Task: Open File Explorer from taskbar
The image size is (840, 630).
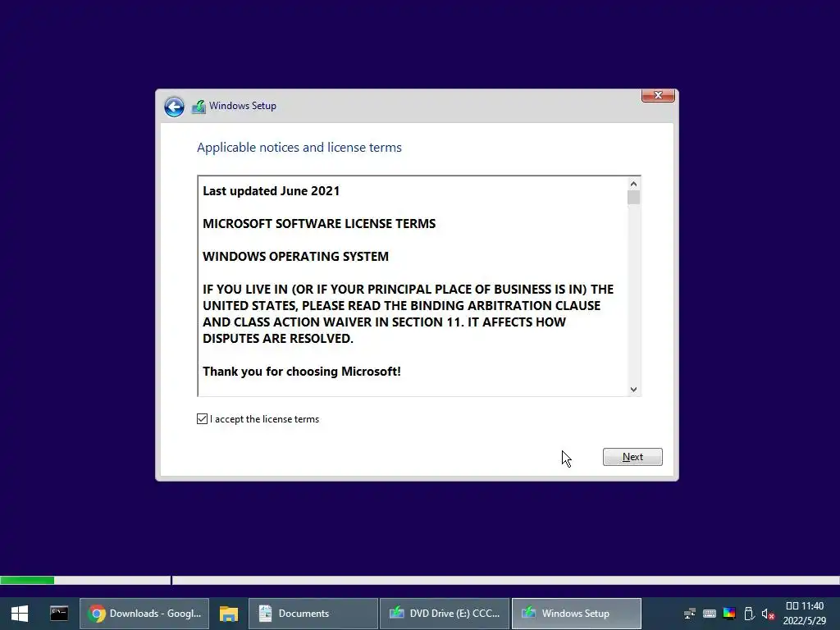Action: 229,614
